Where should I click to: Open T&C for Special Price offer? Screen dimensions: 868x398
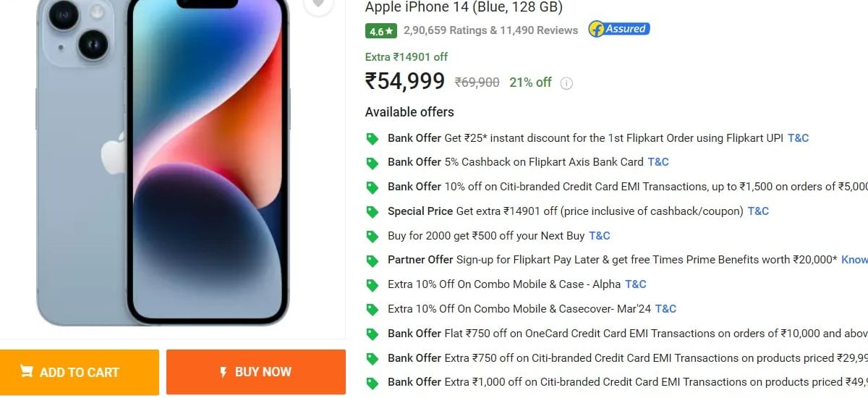[758, 211]
